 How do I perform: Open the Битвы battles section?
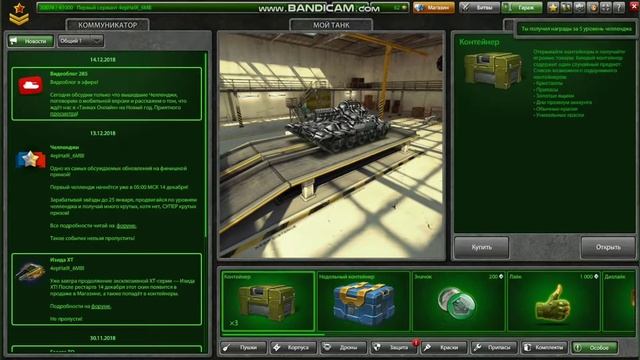pyautogui.click(x=479, y=7)
